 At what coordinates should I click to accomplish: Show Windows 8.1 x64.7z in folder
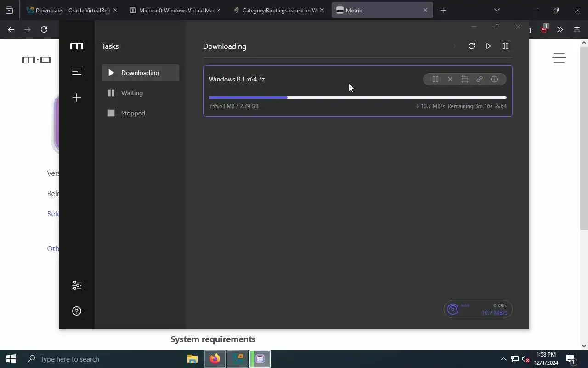point(465,79)
